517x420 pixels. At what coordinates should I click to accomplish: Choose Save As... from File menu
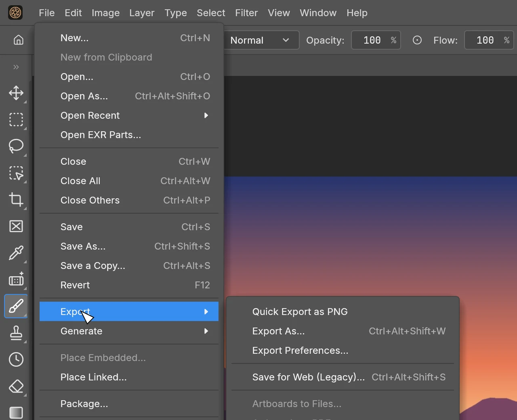point(129,246)
